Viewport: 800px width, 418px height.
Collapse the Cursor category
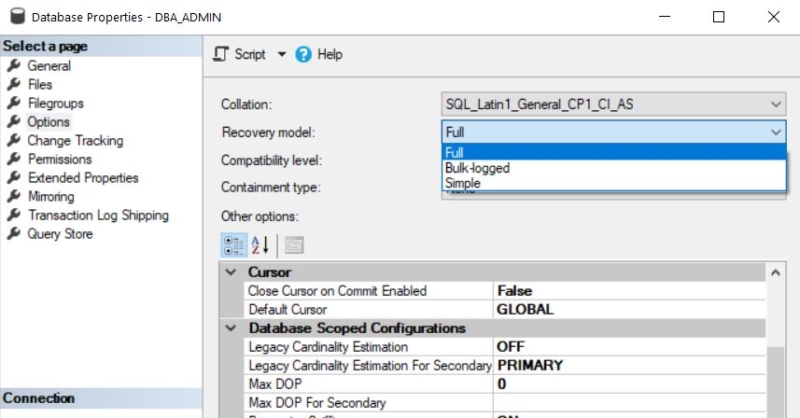[231, 272]
